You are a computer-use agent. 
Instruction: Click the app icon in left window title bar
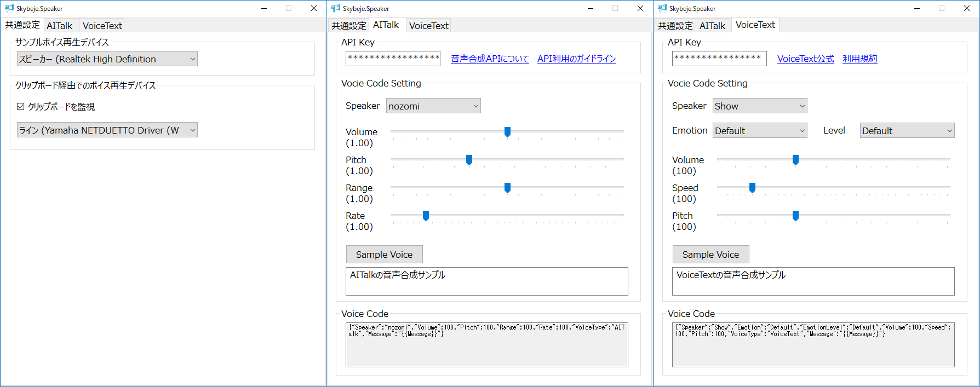point(9,8)
